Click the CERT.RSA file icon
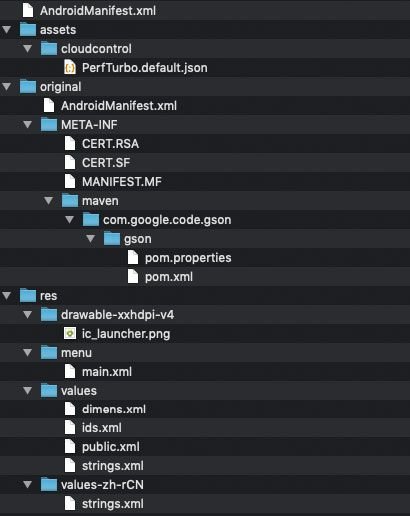410x516 pixels. (70, 144)
